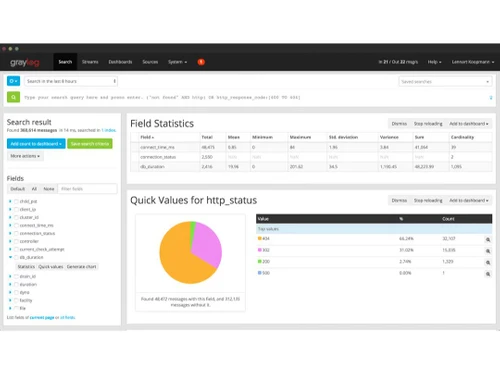Image resolution: width=500 pixels, height=375 pixels.
Task: Expand the current_check_attempt field arrow
Action: pos(10,249)
